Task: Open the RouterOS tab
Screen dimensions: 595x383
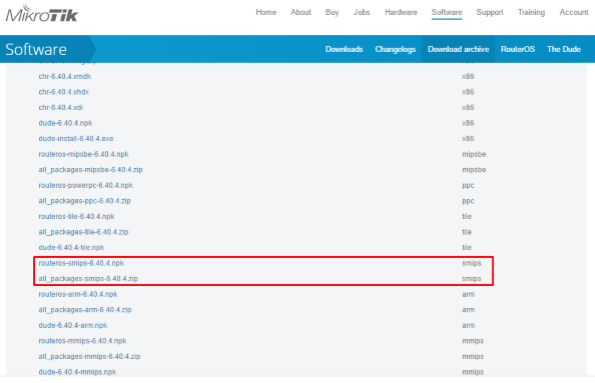Action: point(518,49)
